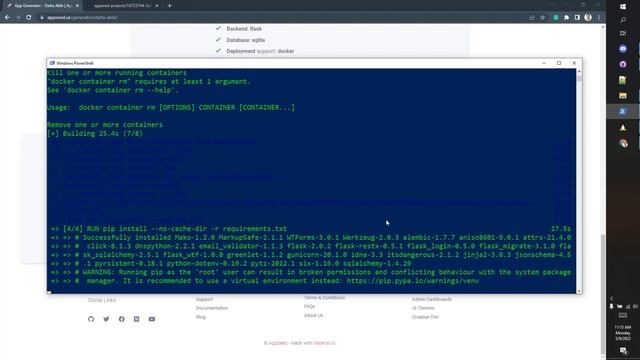This screenshot has width=640, height=360.
Task: Click the 'pip install' command line in PowerShell
Action: click(x=175, y=229)
